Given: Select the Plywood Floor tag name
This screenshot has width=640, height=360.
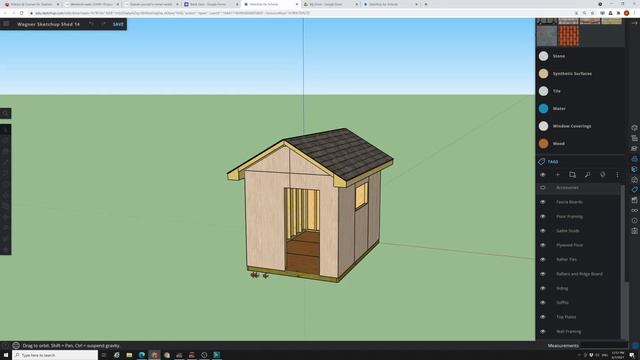Looking at the screenshot, I should [569, 245].
